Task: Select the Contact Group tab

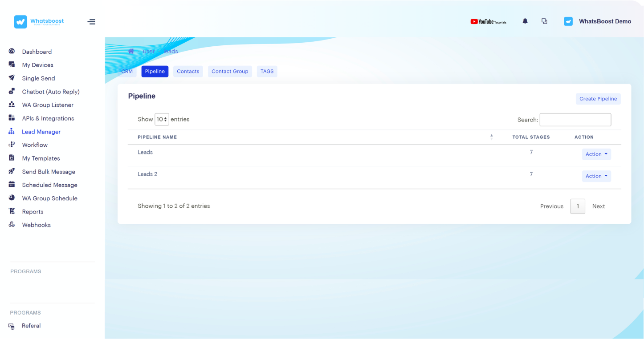Action: 230,72
